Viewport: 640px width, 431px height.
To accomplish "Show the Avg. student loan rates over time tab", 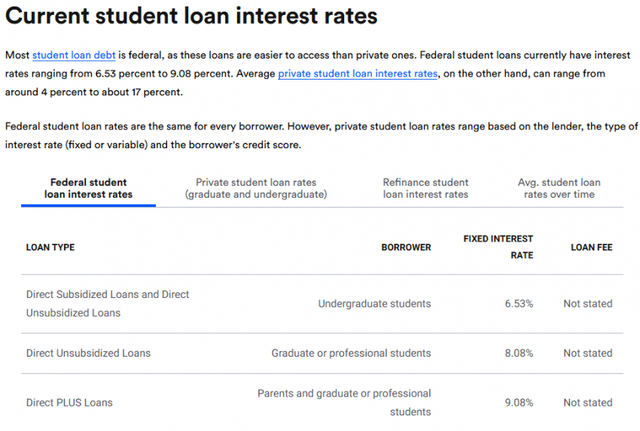I will coord(558,188).
